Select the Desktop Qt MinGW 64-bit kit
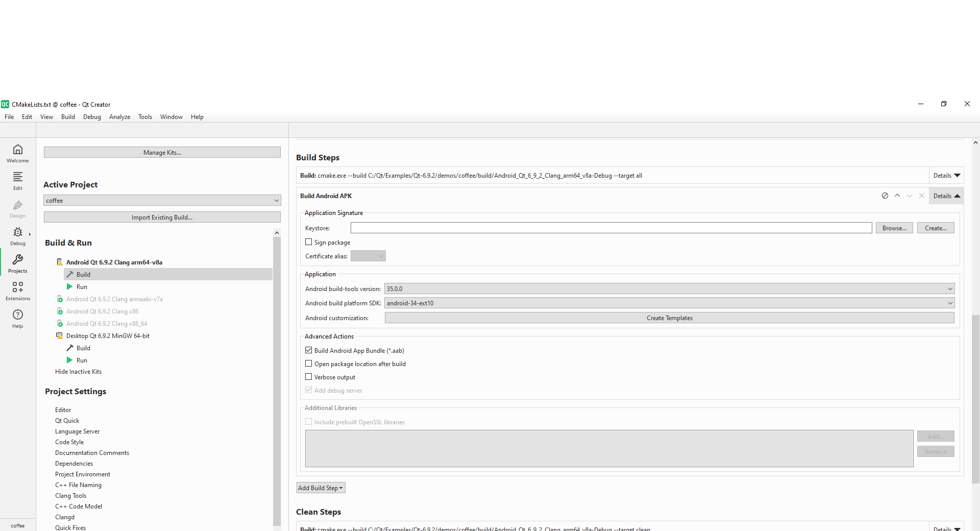 click(108, 336)
